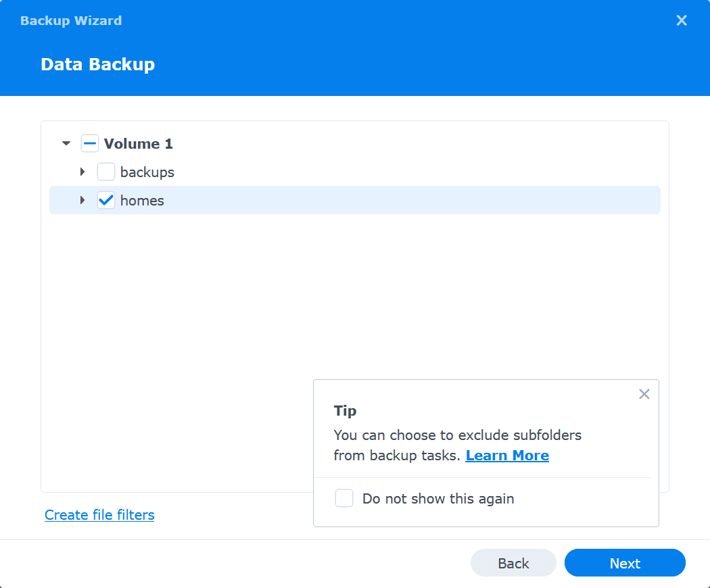Uncheck the homes folder checkbox
Screen dimensions: 710x588
(x=106, y=200)
